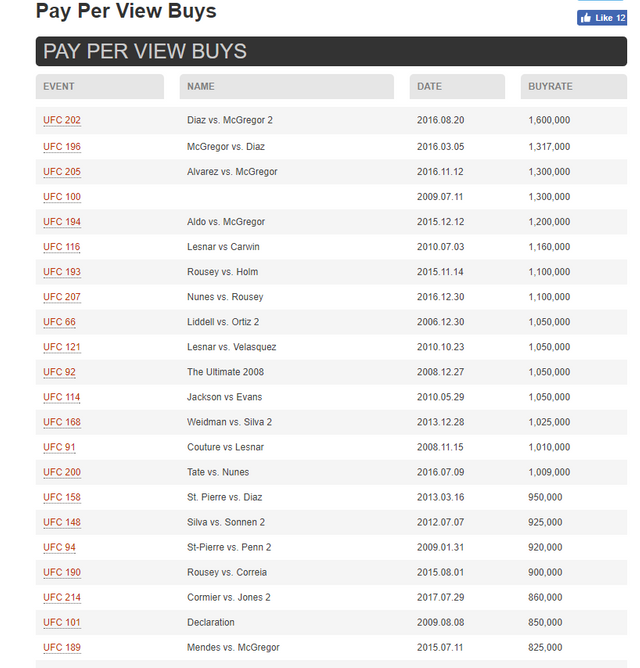Image resolution: width=640 pixels, height=668 pixels.
Task: Open the UFC 193 event link
Action: click(x=62, y=272)
